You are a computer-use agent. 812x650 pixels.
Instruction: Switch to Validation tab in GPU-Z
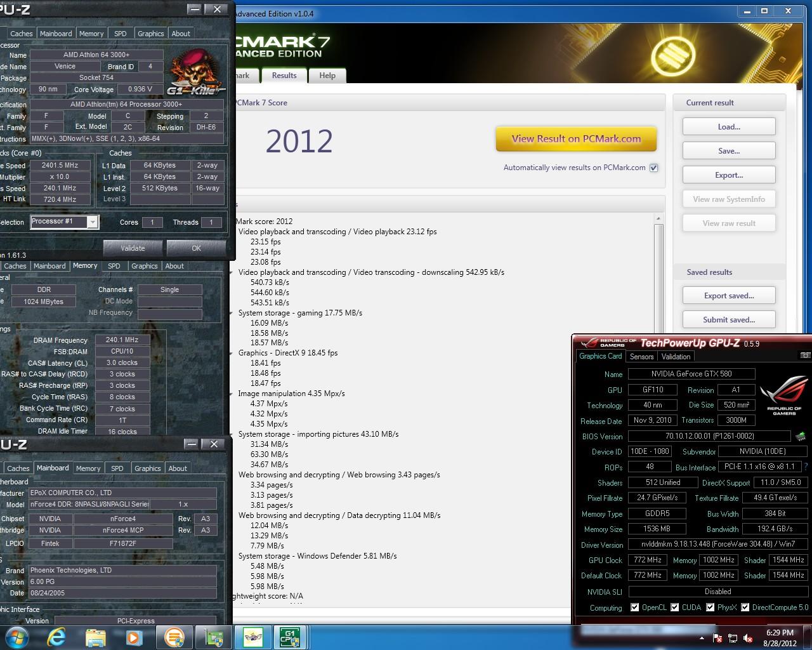[x=676, y=356]
